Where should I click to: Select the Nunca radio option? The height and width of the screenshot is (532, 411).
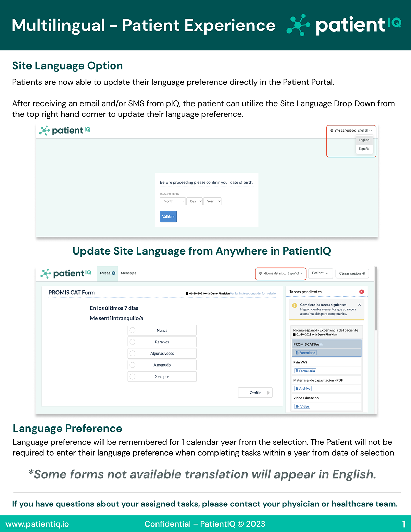click(x=162, y=330)
